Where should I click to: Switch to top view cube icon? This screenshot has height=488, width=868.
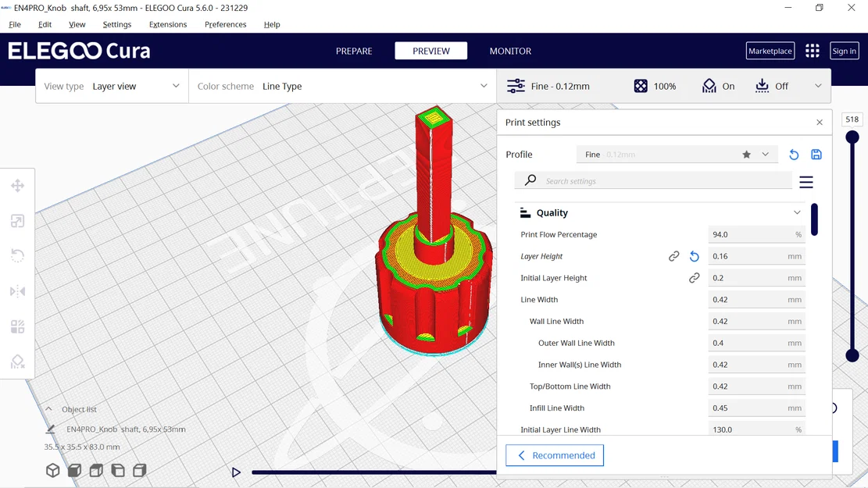[x=96, y=470]
